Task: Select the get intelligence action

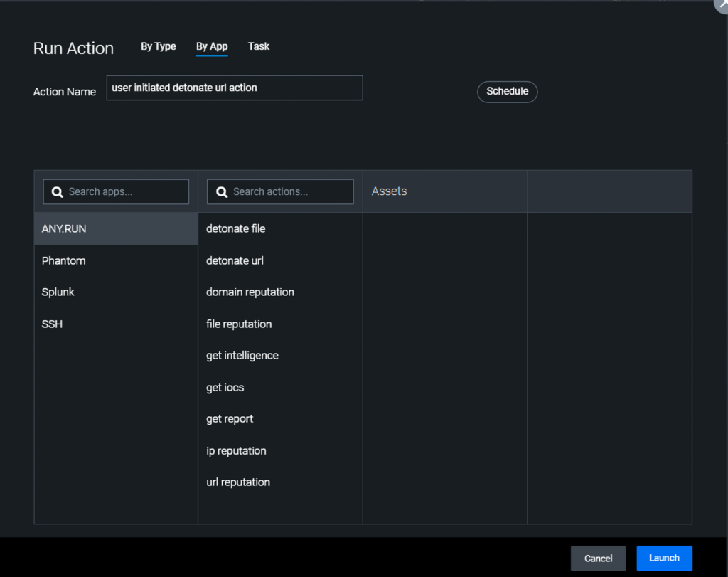Action: click(x=242, y=355)
